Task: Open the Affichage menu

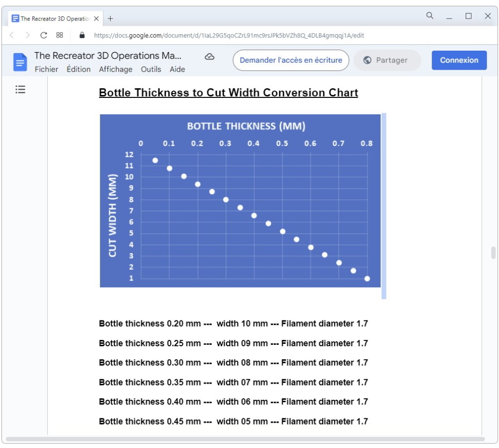Action: coord(115,69)
